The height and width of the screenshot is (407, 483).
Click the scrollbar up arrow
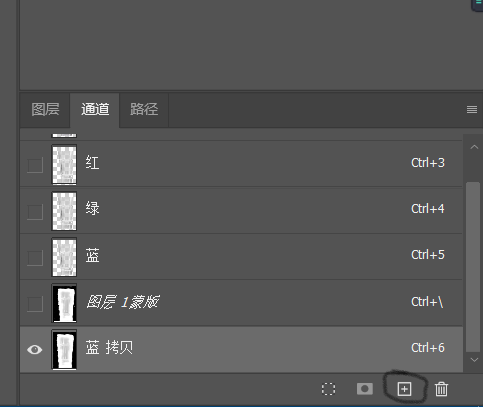474,147
